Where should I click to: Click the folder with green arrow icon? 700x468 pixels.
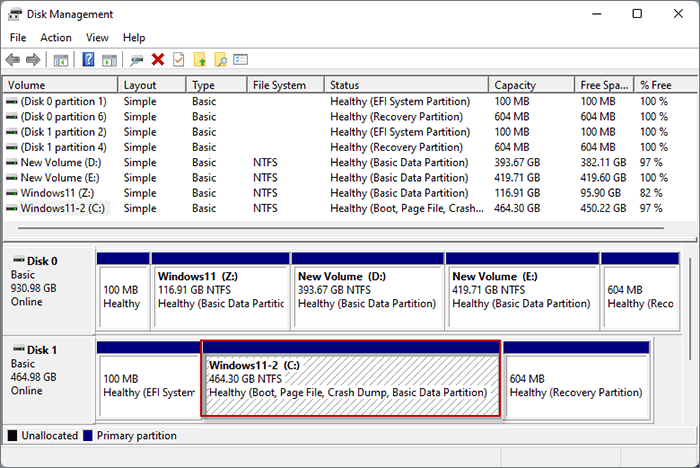(199, 60)
